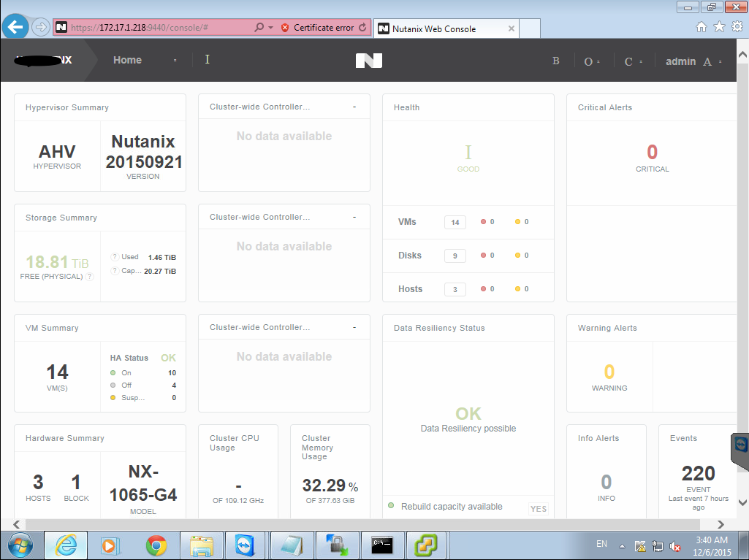Click the search magnifier in address bar
This screenshot has width=749, height=560.
tap(259, 27)
